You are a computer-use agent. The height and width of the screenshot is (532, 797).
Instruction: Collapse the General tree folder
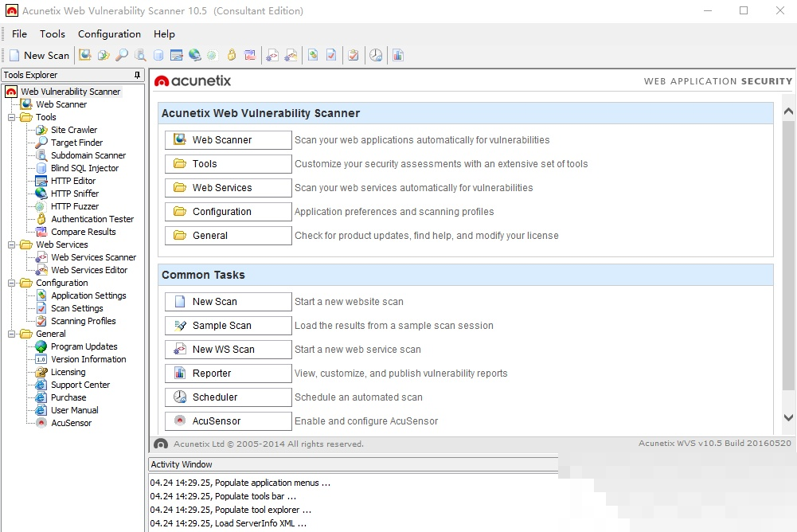click(x=12, y=334)
